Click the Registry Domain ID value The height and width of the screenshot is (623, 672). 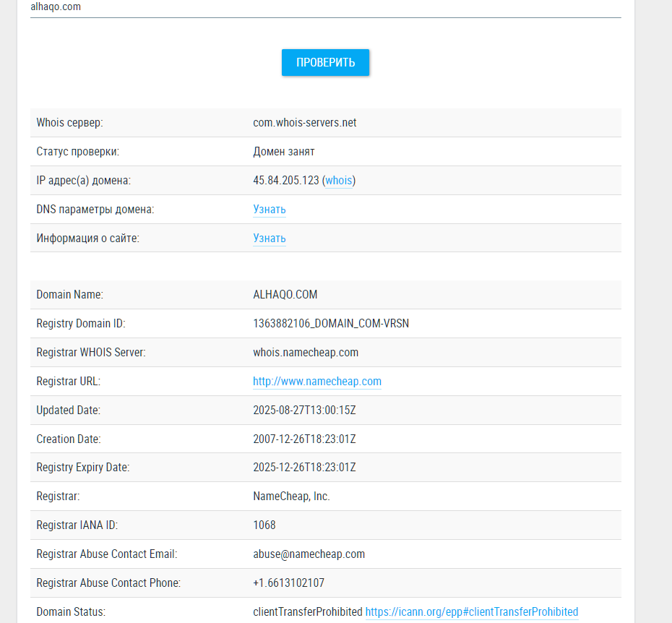point(331,323)
